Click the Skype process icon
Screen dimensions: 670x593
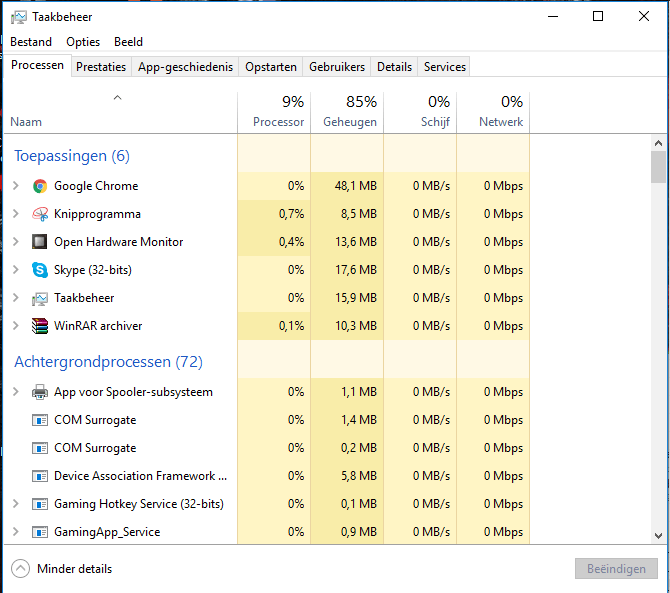pos(40,270)
